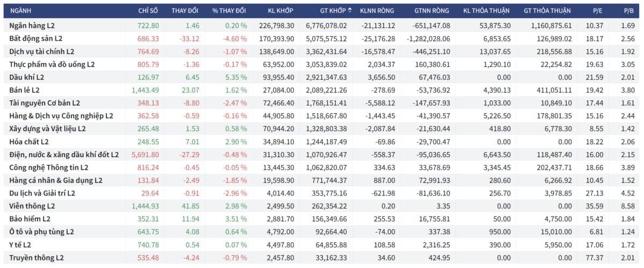This screenshot has width=644, height=268.
Task: Sort by KL KHỚP column header
Action: tap(281, 10)
